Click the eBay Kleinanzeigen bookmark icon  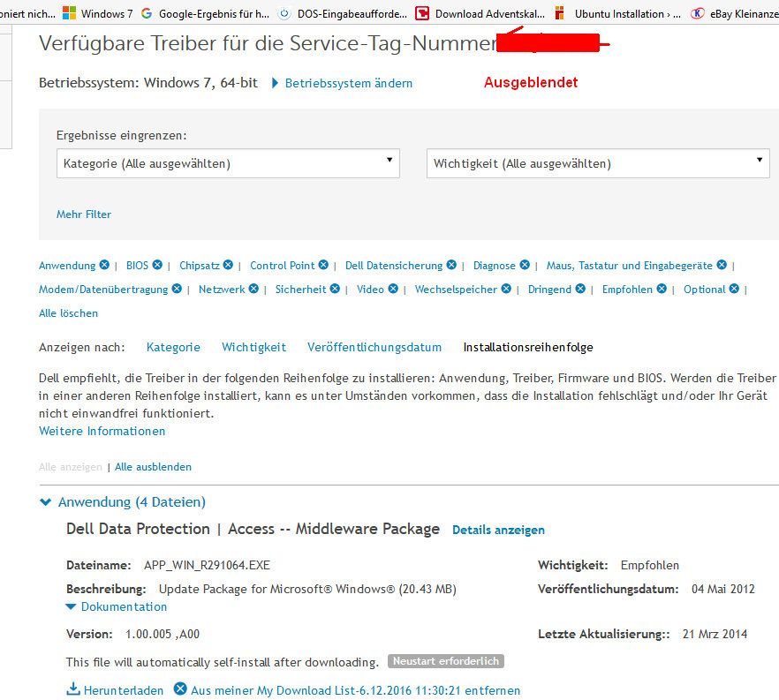698,13
